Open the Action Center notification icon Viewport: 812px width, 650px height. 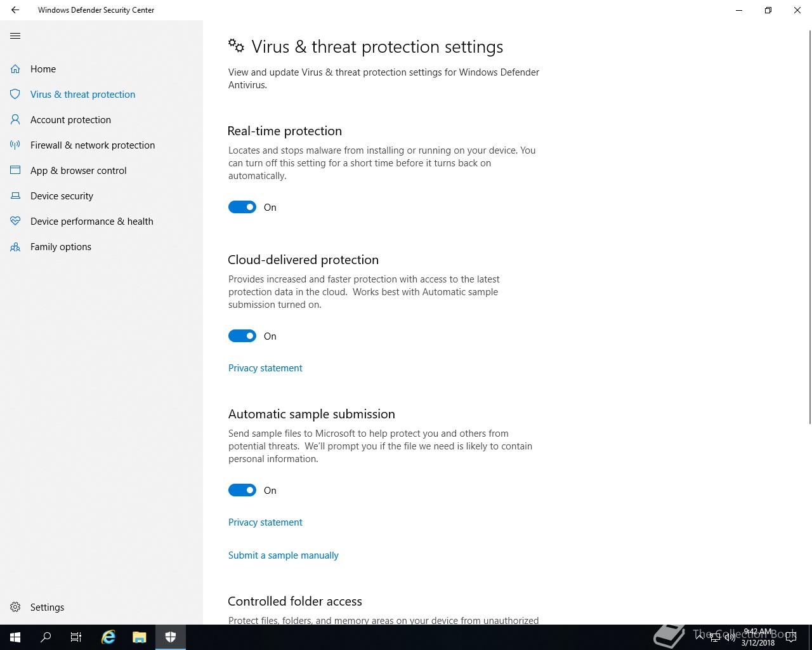pyautogui.click(x=790, y=637)
